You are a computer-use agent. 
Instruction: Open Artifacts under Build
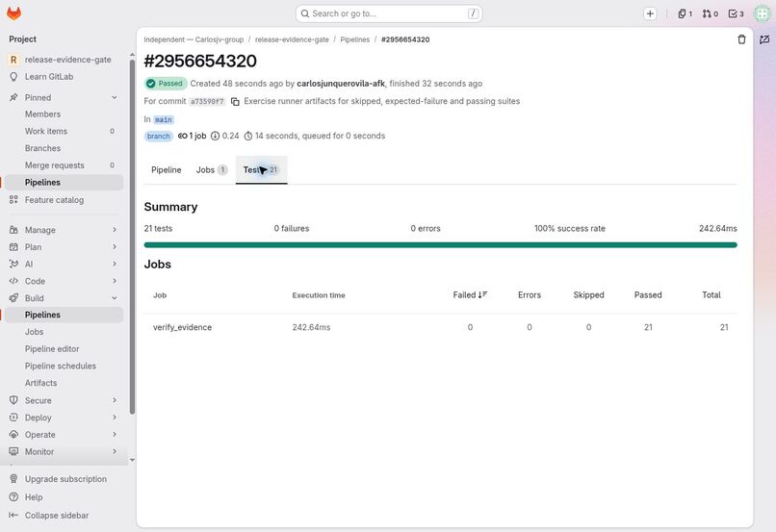click(65, 383)
